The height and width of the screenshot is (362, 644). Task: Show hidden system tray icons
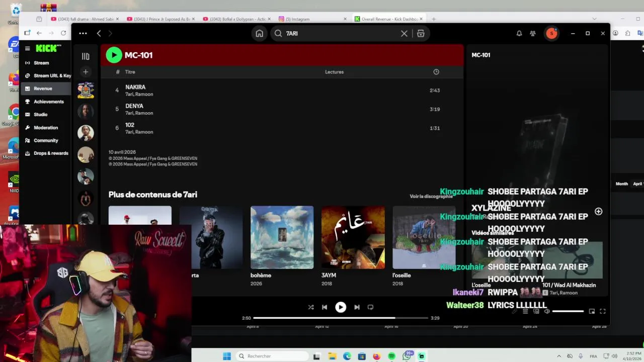pyautogui.click(x=560, y=356)
